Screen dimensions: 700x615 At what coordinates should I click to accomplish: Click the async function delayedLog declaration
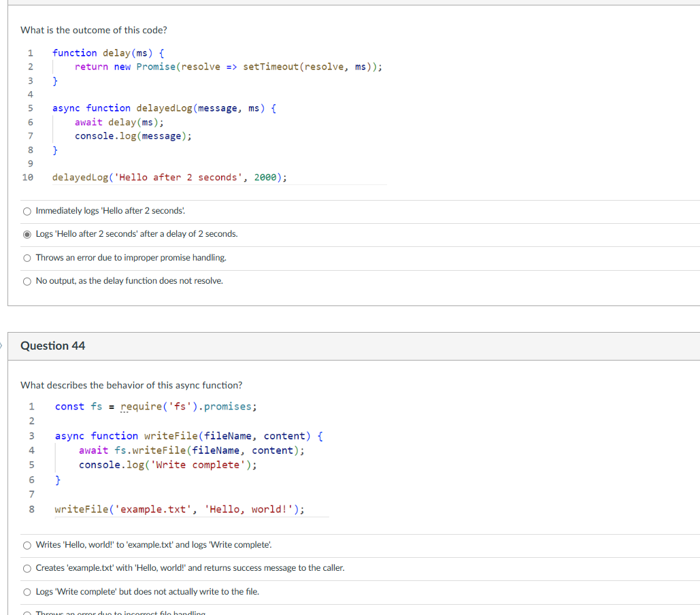(163, 107)
